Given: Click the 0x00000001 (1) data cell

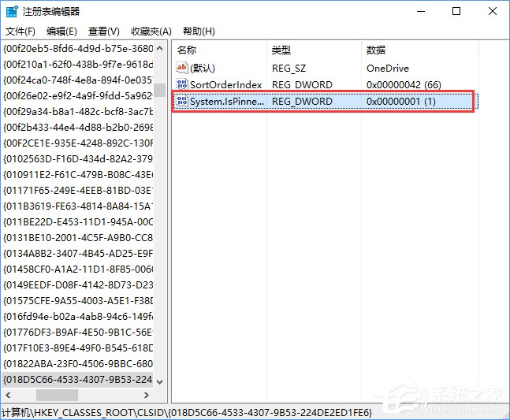Looking at the screenshot, I should pos(400,102).
